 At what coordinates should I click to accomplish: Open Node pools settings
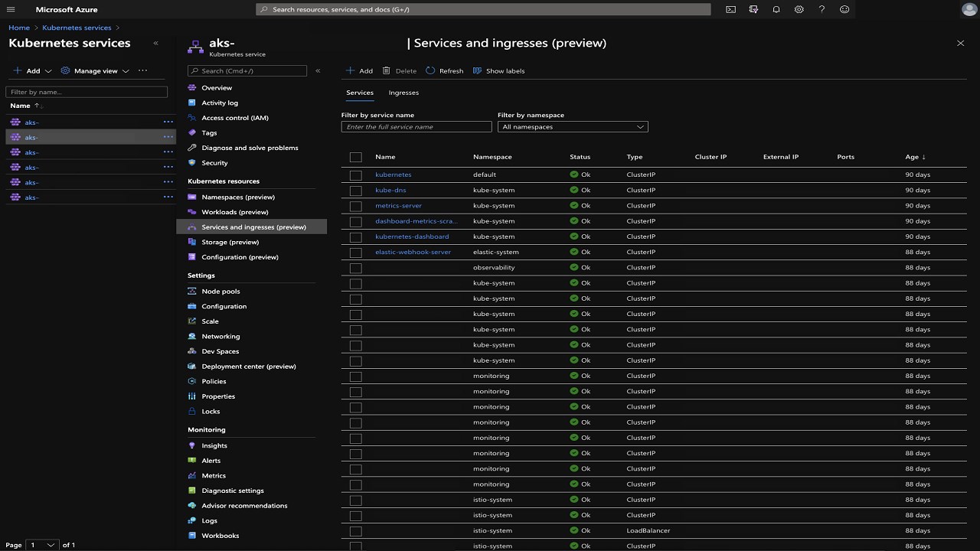(220, 292)
